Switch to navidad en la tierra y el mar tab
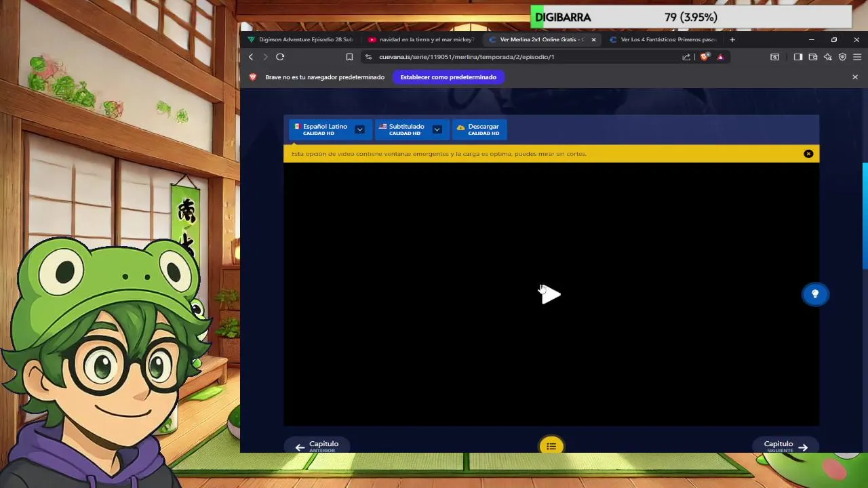Image resolution: width=868 pixels, height=488 pixels. [x=420, y=39]
